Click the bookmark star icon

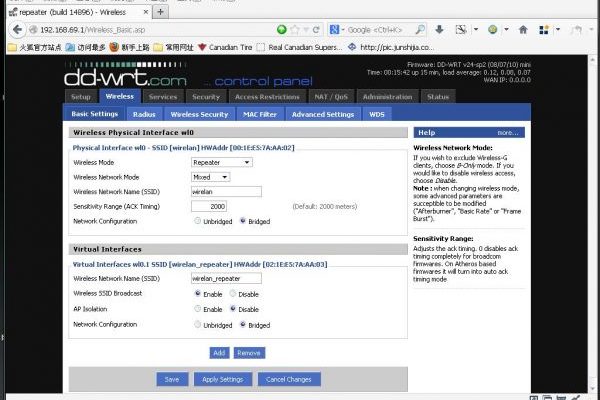click(x=295, y=29)
